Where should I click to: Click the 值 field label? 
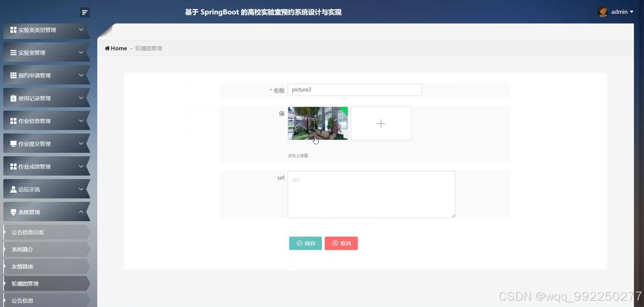[x=282, y=114]
